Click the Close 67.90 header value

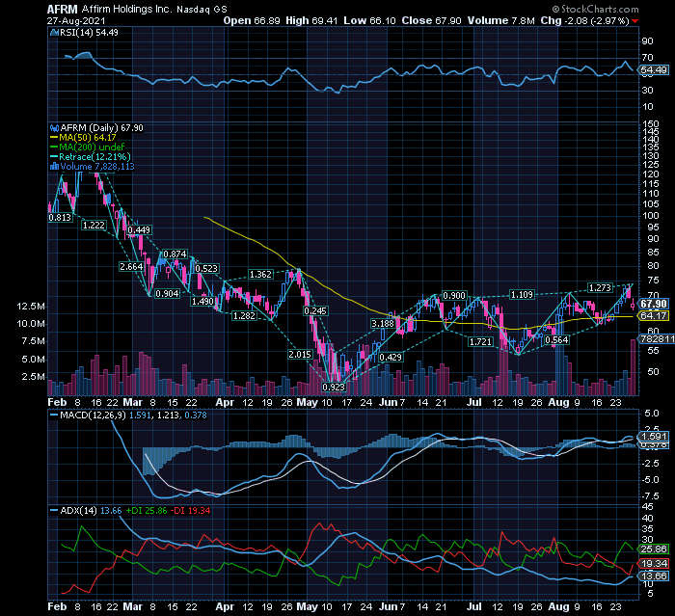tap(431, 20)
